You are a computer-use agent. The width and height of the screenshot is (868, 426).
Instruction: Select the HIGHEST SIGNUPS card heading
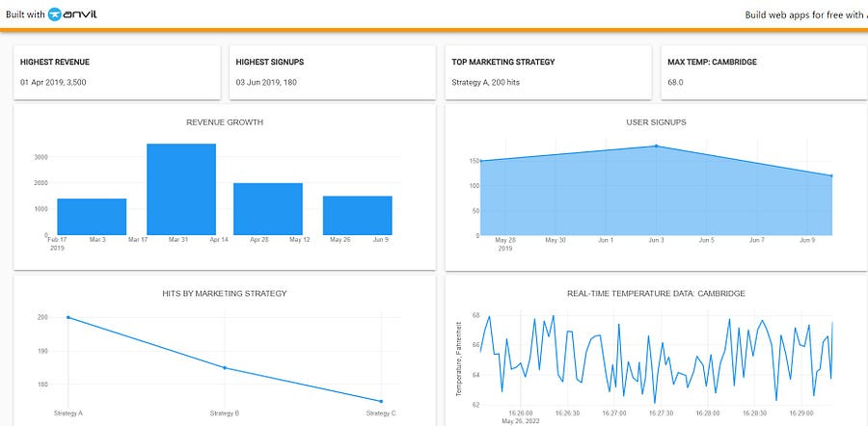pos(270,62)
